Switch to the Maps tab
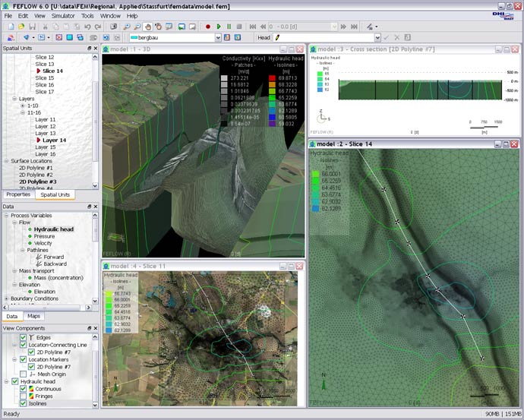The width and height of the screenshot is (524, 420). tap(33, 316)
